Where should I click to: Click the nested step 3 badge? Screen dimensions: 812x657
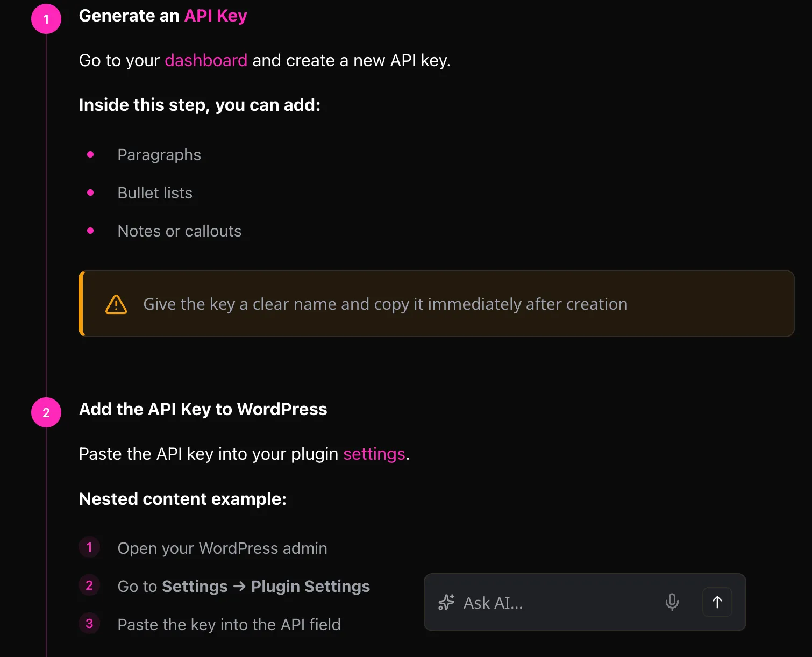click(89, 623)
